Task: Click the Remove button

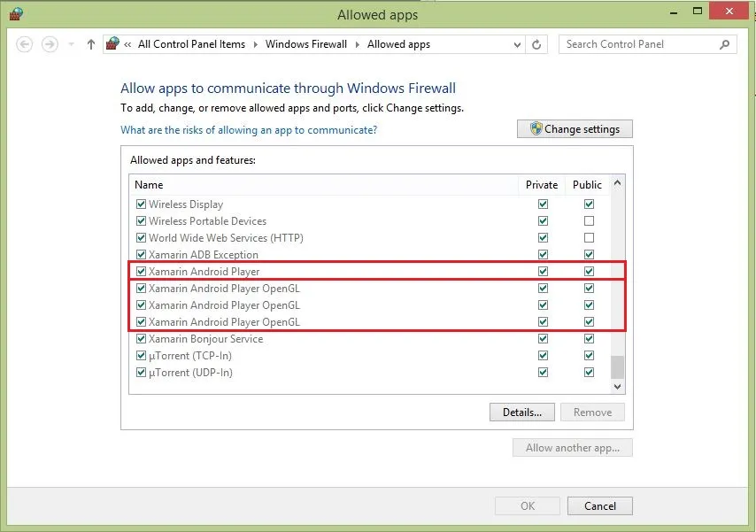Action: point(592,412)
